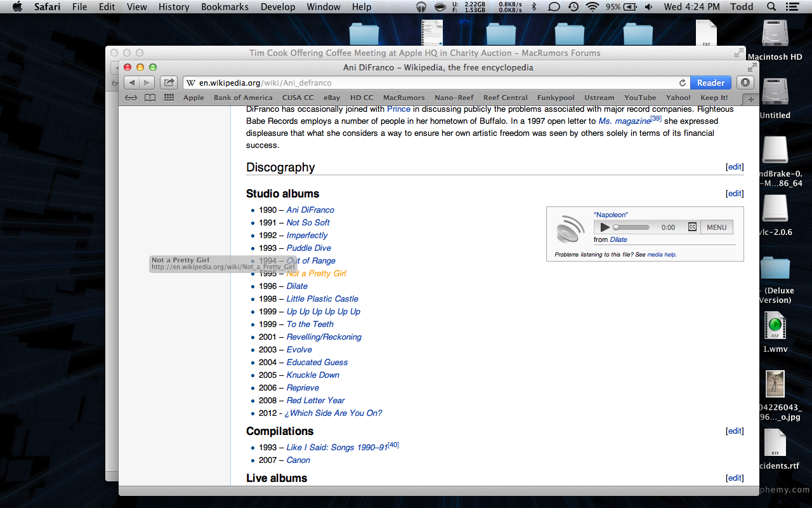Open the Messages bubble menu bar icon
Screen dimensions: 812x508
click(x=554, y=7)
